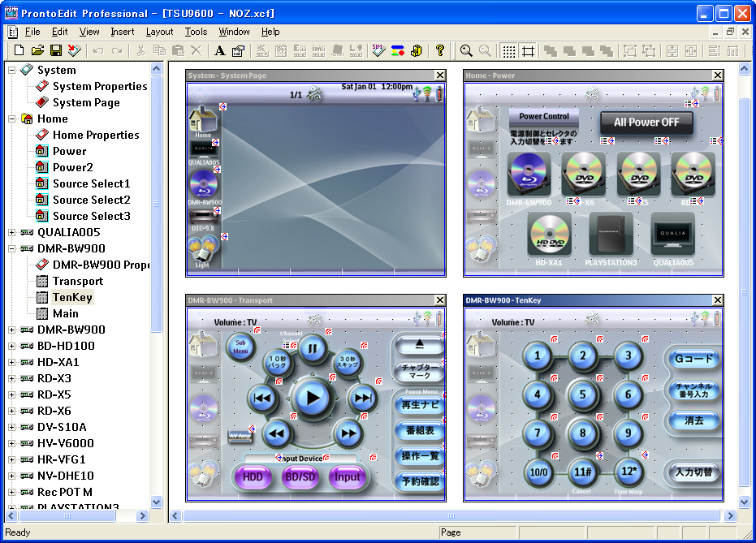Image resolution: width=756 pixels, height=543 pixels.
Task: Toggle the snap to grid button
Action: point(528,51)
